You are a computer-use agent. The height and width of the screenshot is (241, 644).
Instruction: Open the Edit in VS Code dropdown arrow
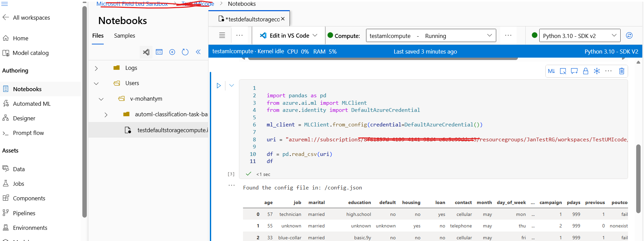pyautogui.click(x=315, y=35)
